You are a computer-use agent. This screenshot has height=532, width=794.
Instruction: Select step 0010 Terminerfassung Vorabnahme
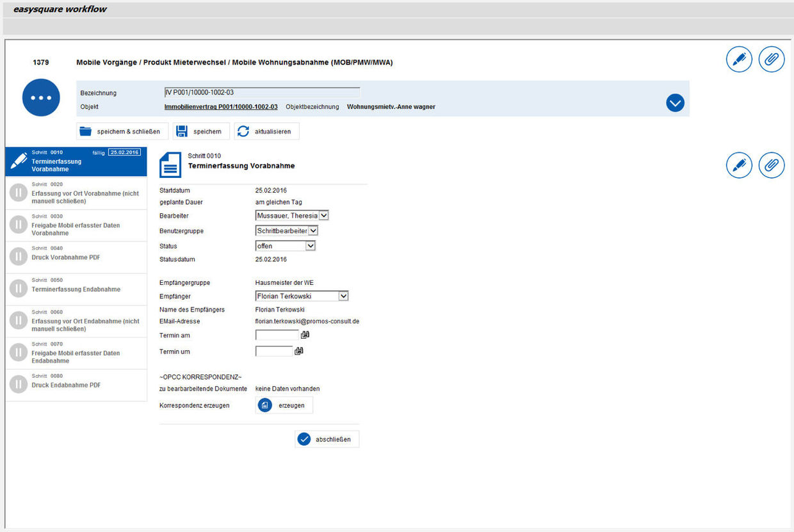(76, 162)
